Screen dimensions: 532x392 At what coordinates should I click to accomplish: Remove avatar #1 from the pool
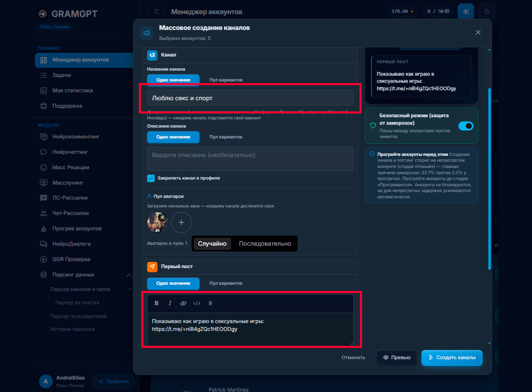click(162, 217)
